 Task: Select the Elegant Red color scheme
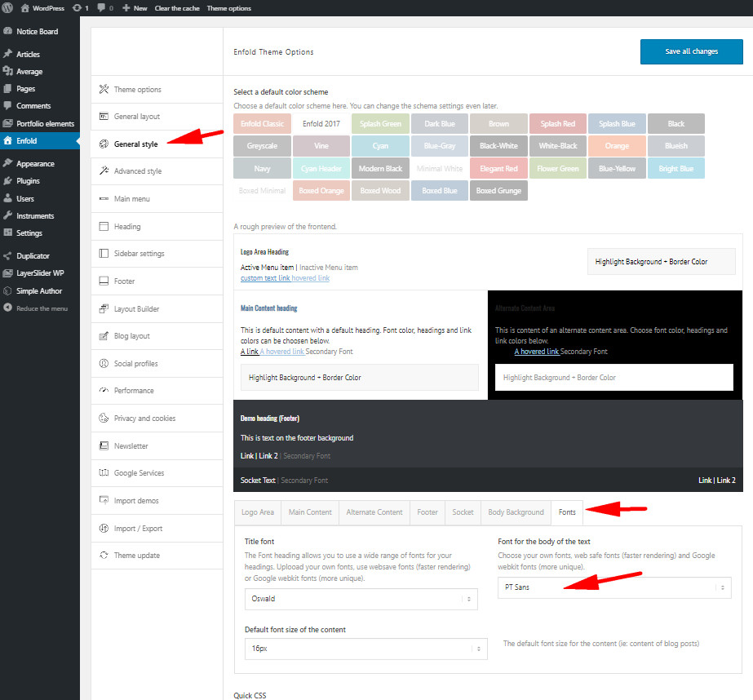coord(498,169)
